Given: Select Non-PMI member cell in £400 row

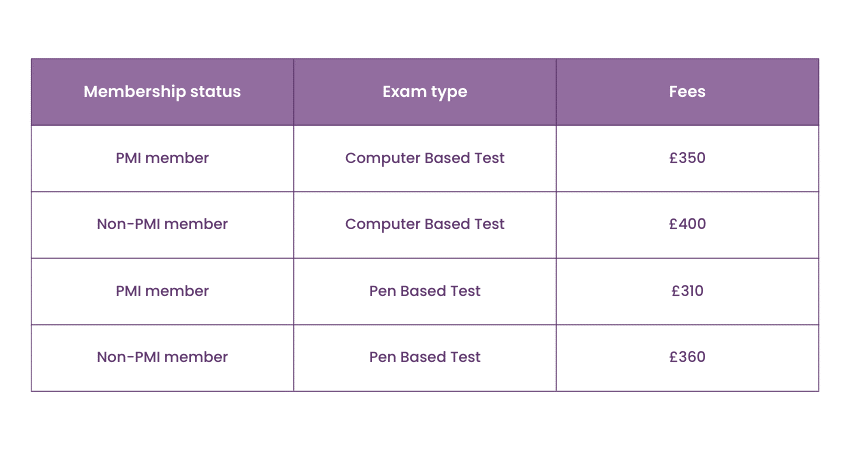Looking at the screenshot, I should pos(162,224).
